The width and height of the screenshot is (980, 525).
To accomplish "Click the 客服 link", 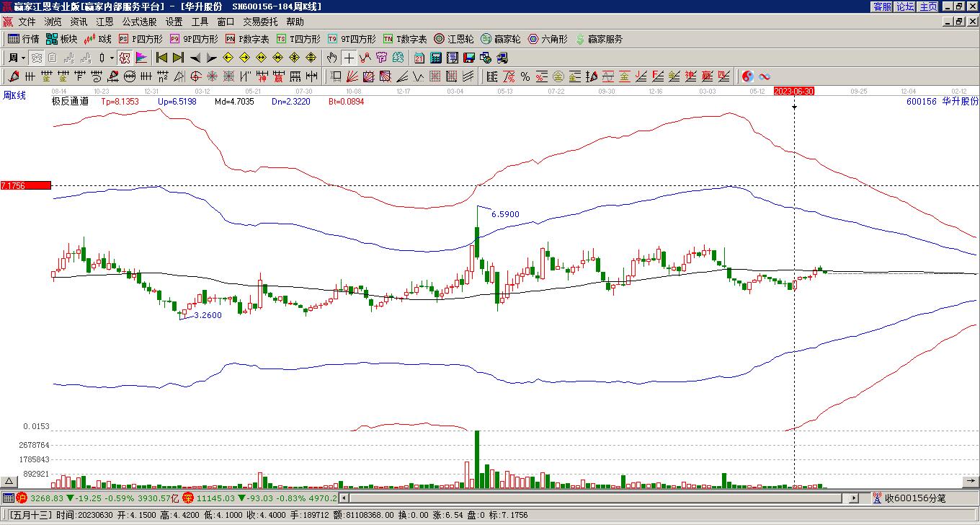I will pos(882,6).
